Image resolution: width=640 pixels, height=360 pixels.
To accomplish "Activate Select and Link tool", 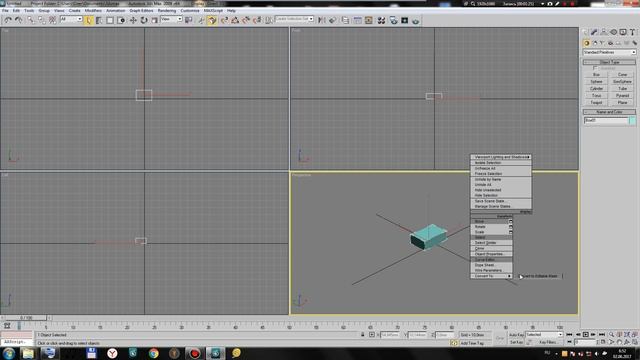I will point(31,20).
